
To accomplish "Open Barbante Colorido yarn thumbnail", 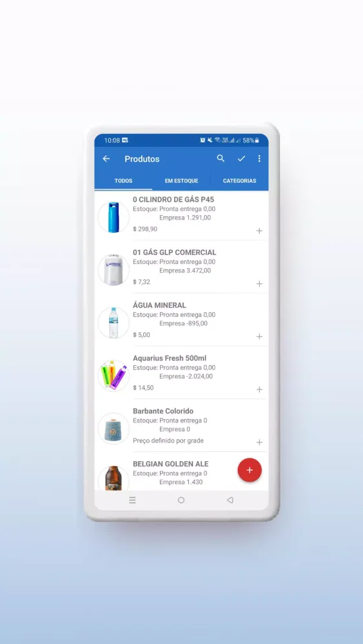I will [113, 429].
